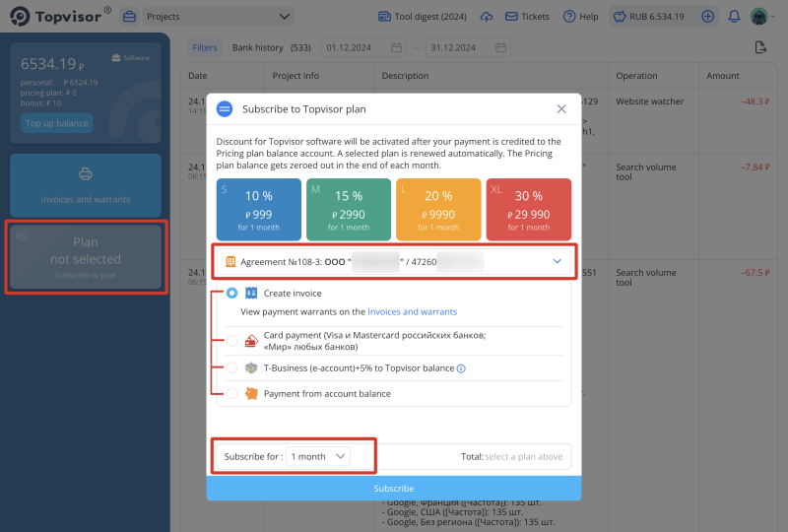
Task: Expand the Agreement №108-3 dropdown
Action: [x=394, y=261]
